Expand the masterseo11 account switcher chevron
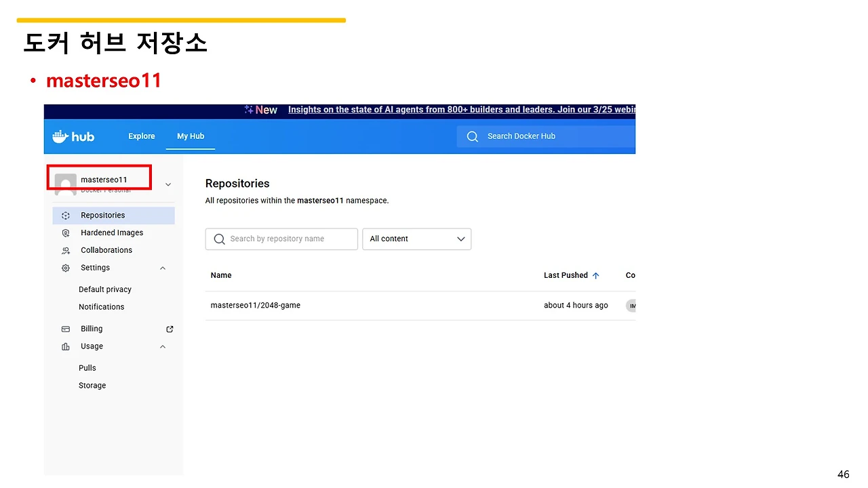868x488 pixels. [x=168, y=184]
